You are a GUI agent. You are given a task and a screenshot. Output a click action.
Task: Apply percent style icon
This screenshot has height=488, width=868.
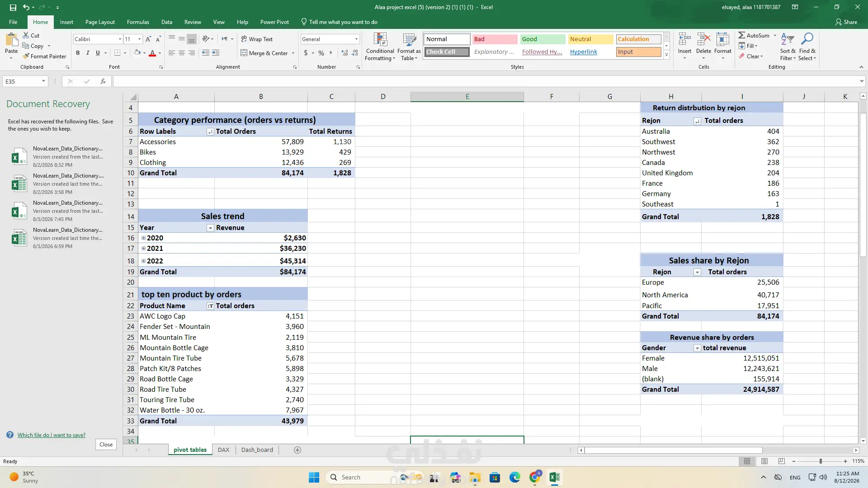pyautogui.click(x=321, y=53)
